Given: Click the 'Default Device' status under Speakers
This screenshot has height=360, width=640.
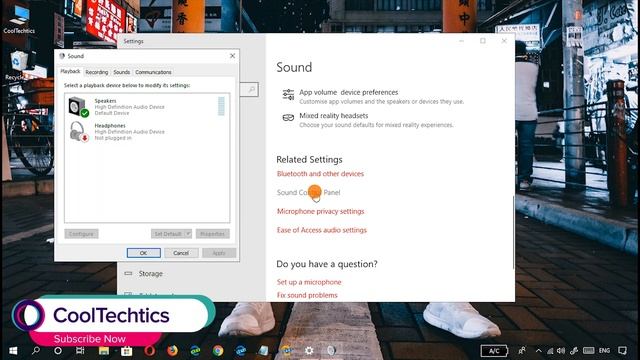Looking at the screenshot, I should click(112, 113).
